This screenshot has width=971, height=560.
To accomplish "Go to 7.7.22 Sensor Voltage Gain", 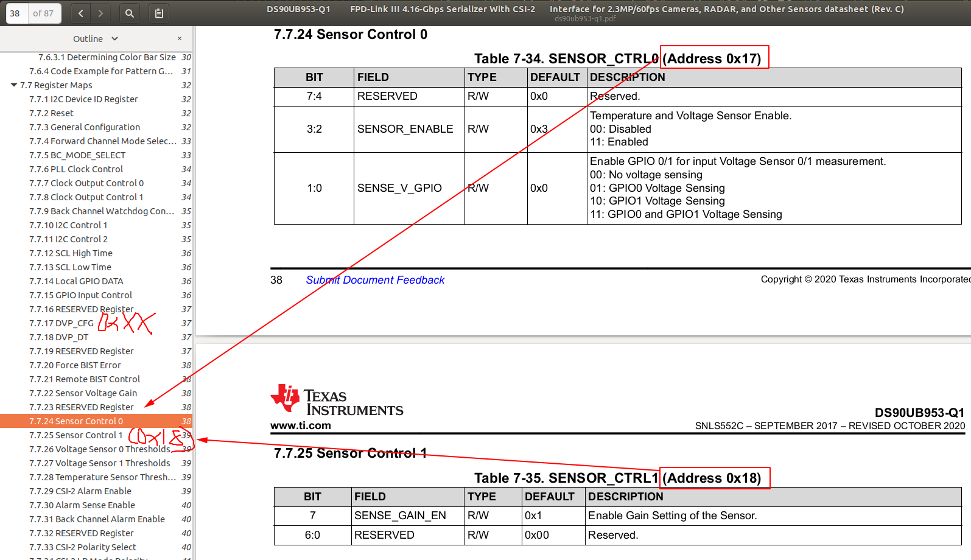I will [83, 393].
